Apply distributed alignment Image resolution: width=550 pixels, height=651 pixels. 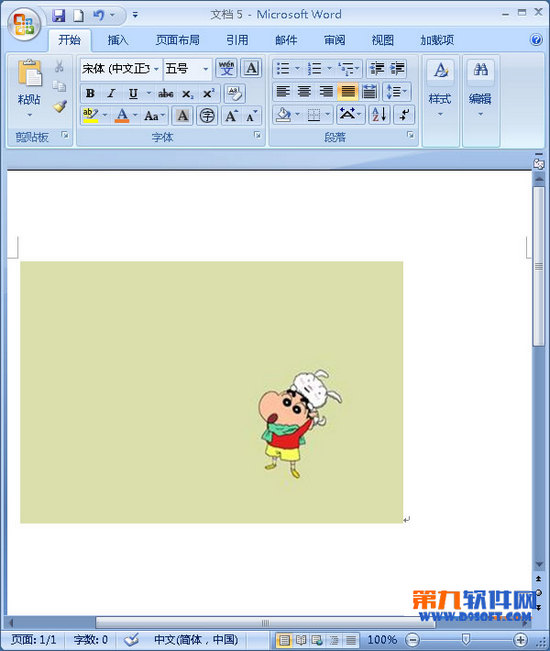369,92
